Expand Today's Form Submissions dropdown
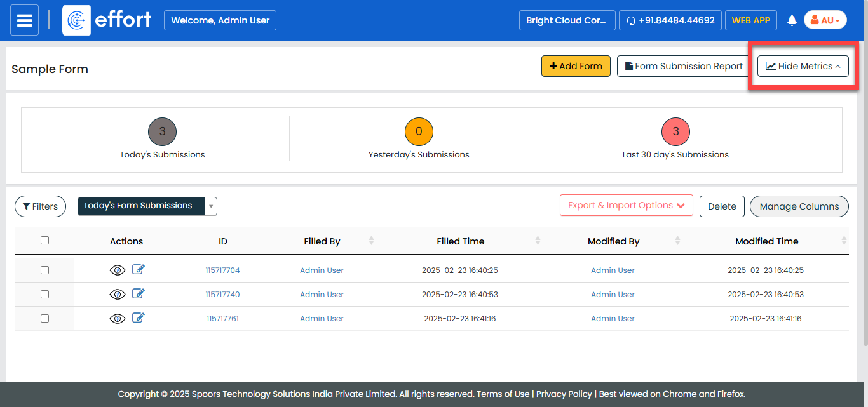 (211, 206)
